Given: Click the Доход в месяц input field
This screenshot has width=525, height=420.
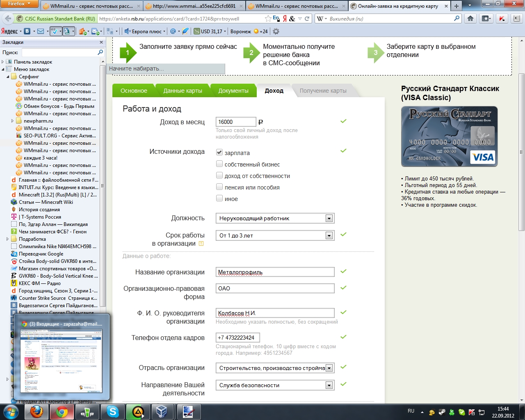Looking at the screenshot, I should pos(236,122).
